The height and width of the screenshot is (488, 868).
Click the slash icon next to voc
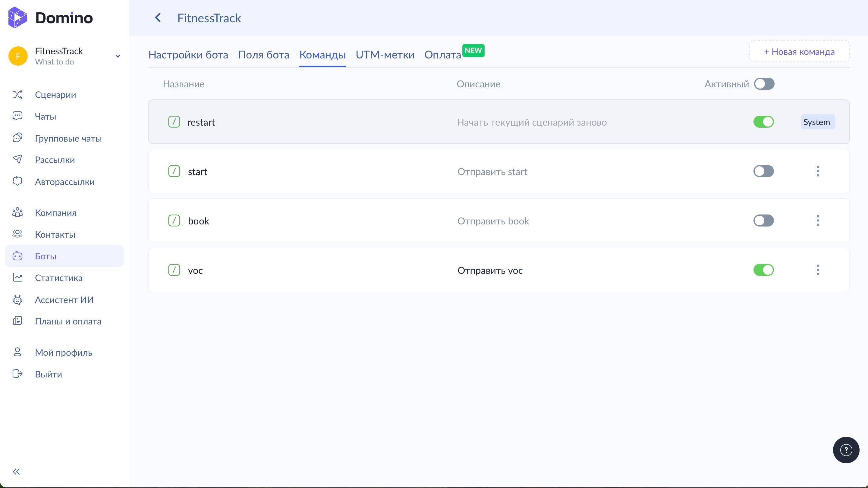click(x=174, y=270)
